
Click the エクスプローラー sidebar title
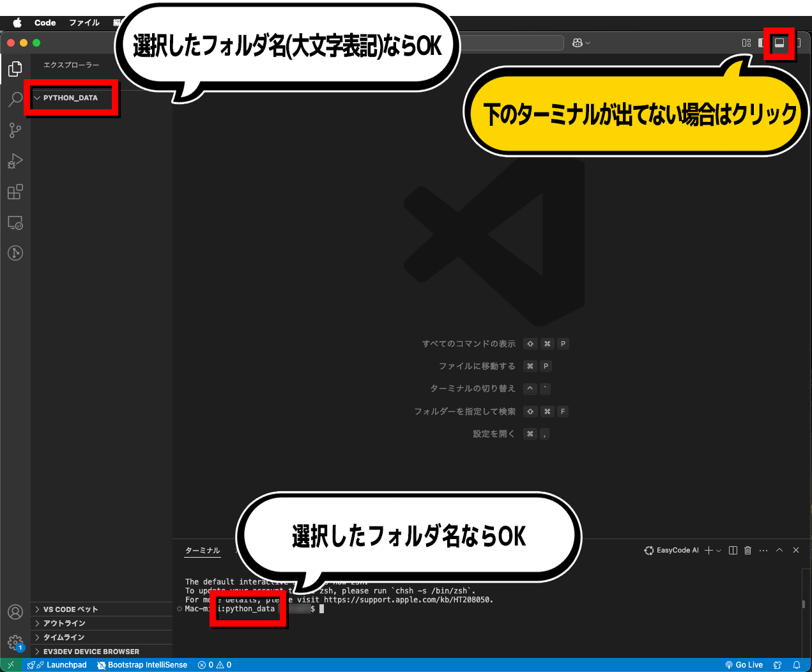(72, 65)
